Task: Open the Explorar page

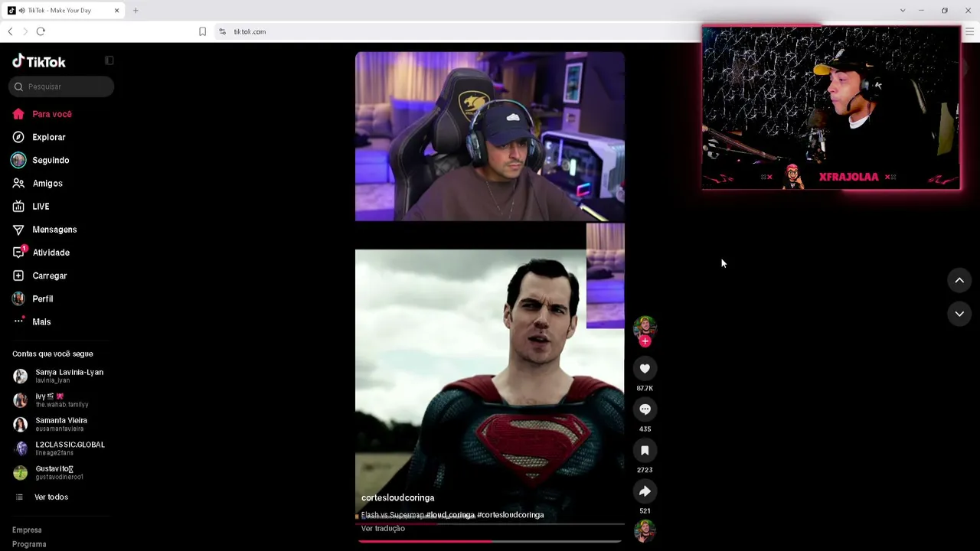Action: click(49, 137)
